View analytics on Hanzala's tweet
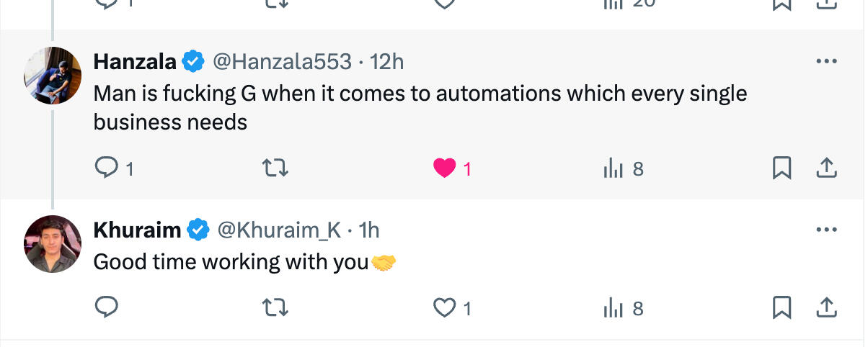Viewport: 868px width, 347px height. [x=612, y=168]
